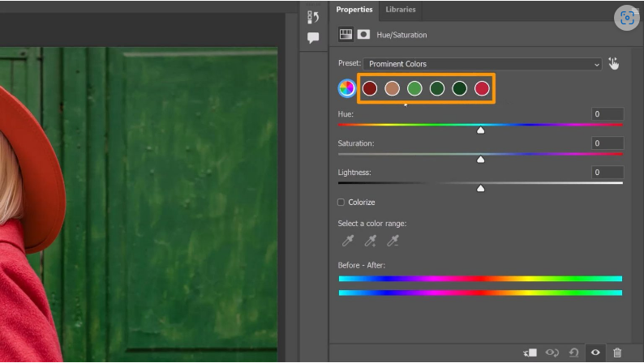The image size is (644, 363).
Task: Toggle adjustment layer visibility eye
Action: pyautogui.click(x=595, y=352)
